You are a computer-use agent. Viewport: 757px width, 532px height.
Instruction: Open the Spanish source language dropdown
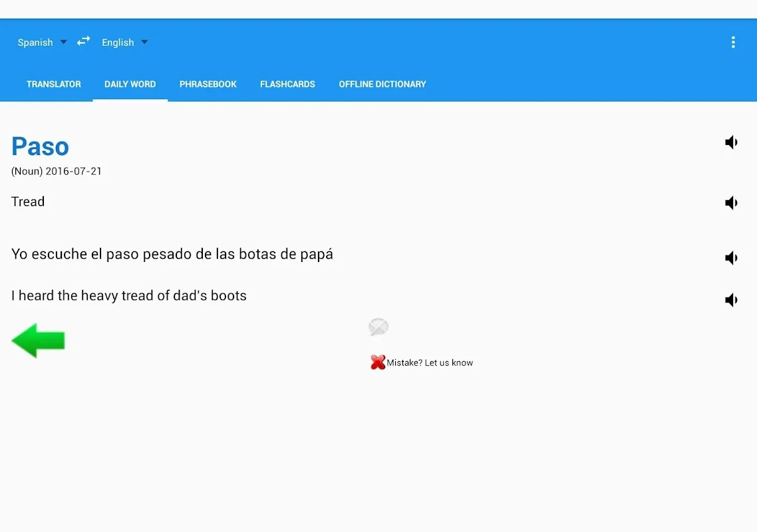(x=42, y=43)
